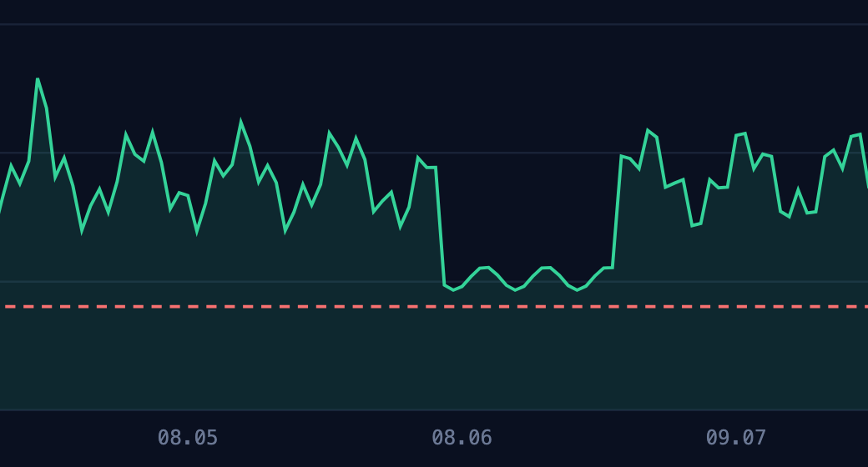
Task: Click the 08.05 axis label
Action: (188, 438)
